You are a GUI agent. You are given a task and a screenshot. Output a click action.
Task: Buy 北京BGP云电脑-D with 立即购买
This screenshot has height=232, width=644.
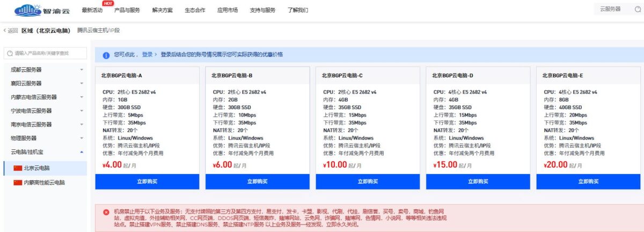pyautogui.click(x=478, y=182)
